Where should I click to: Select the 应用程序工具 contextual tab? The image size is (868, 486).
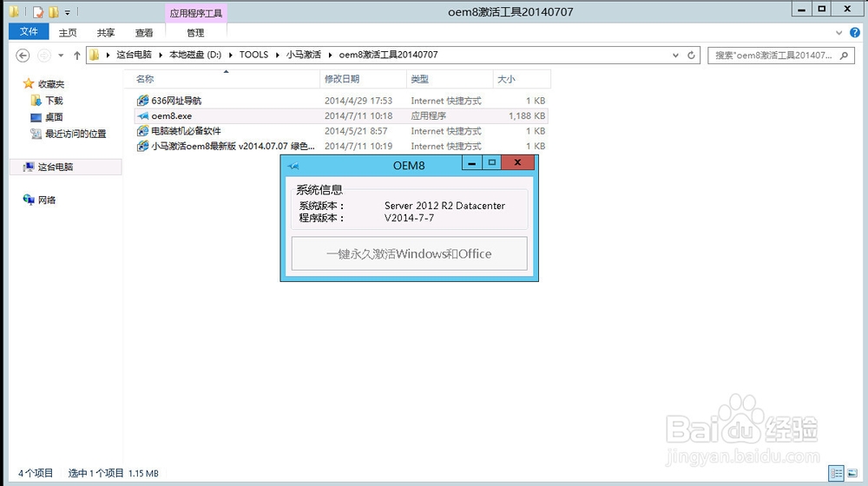(x=196, y=13)
